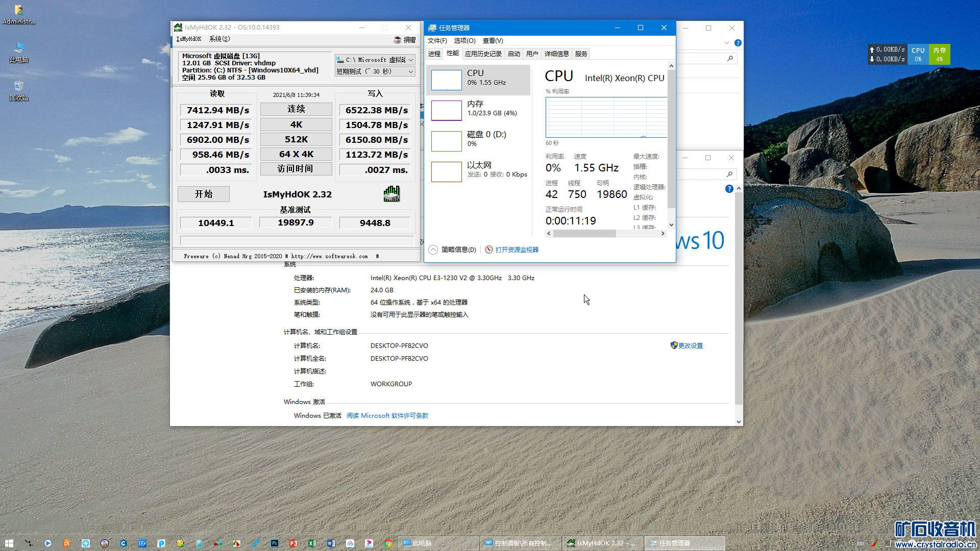
Task: Click the horizontal scrollbar in CPU details
Action: click(584, 234)
